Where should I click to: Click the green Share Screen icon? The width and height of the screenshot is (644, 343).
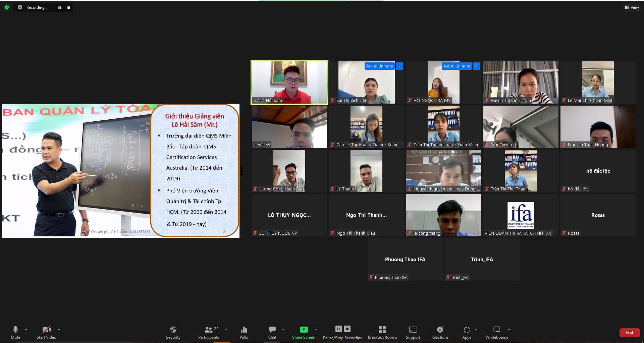(x=304, y=330)
